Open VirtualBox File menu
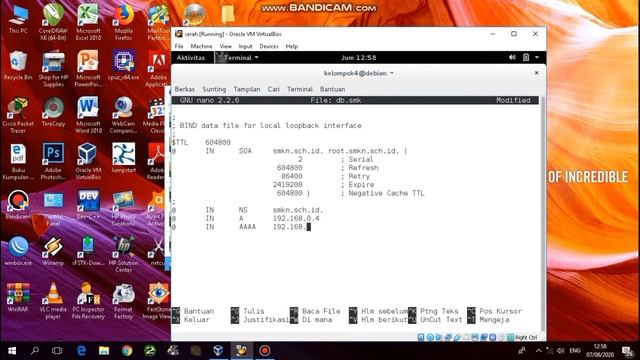The width and height of the screenshot is (640, 360). (179, 46)
